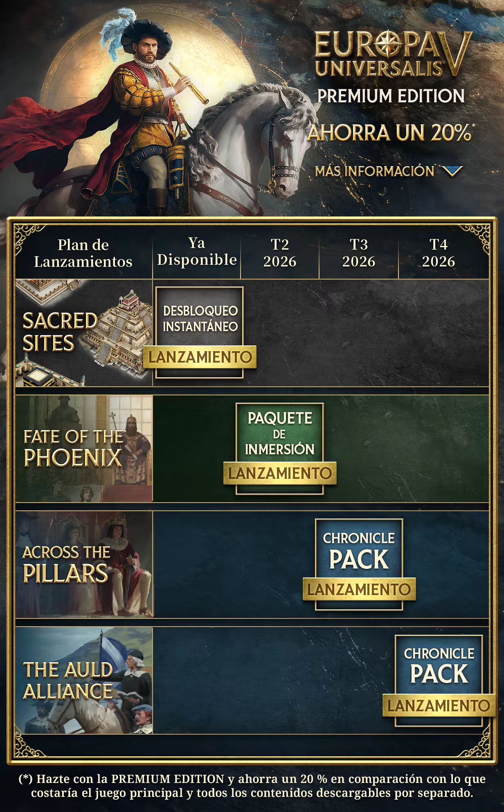Click the Desbloqueo Instantáneo box
This screenshot has width=504, height=812.
pos(200,332)
